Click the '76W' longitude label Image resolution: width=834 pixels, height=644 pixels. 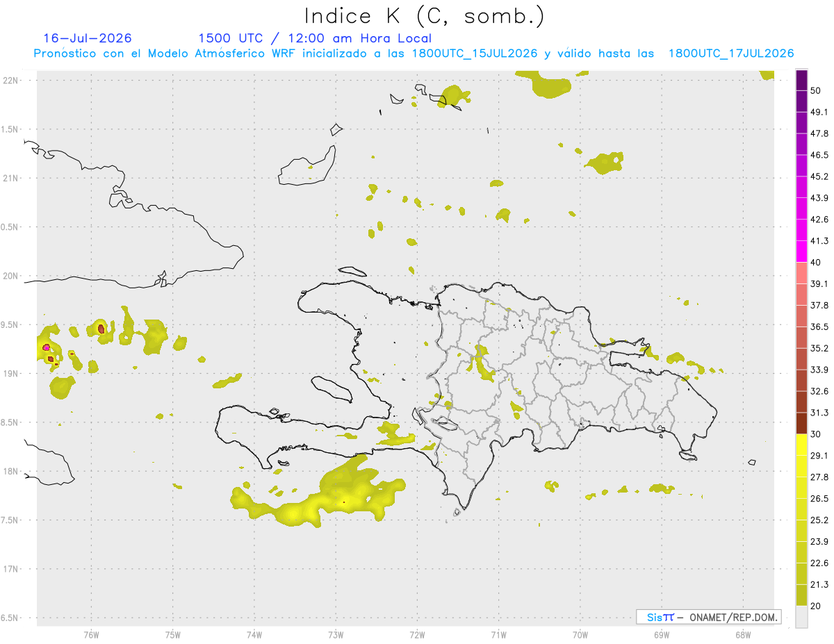[91, 634]
